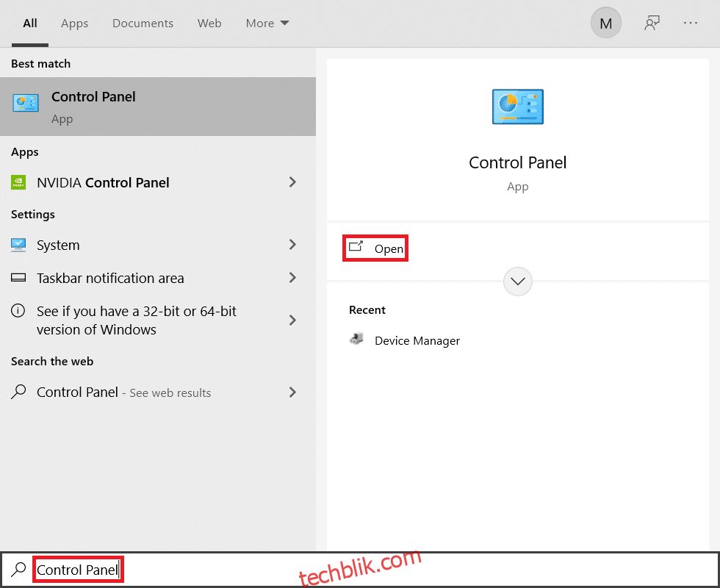Click the info icon for 32-bit or 64-bit
The image size is (720, 588).
click(18, 311)
